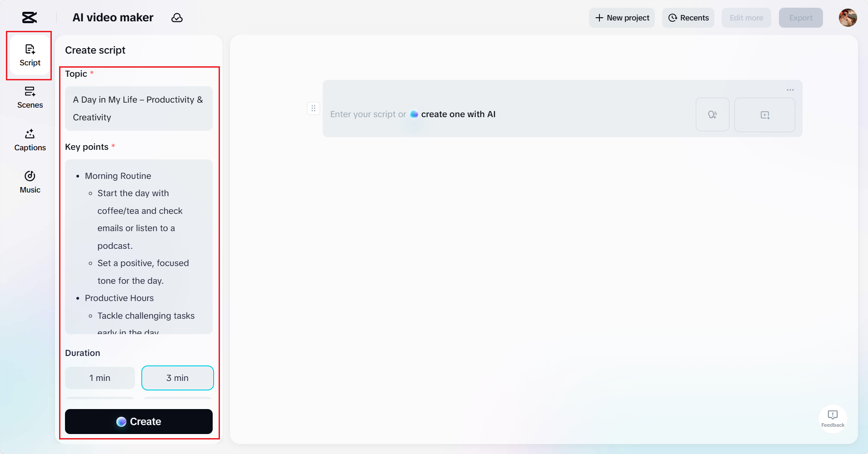Select the 3 min duration option
Screen dimensions: 868x454
(x=177, y=377)
